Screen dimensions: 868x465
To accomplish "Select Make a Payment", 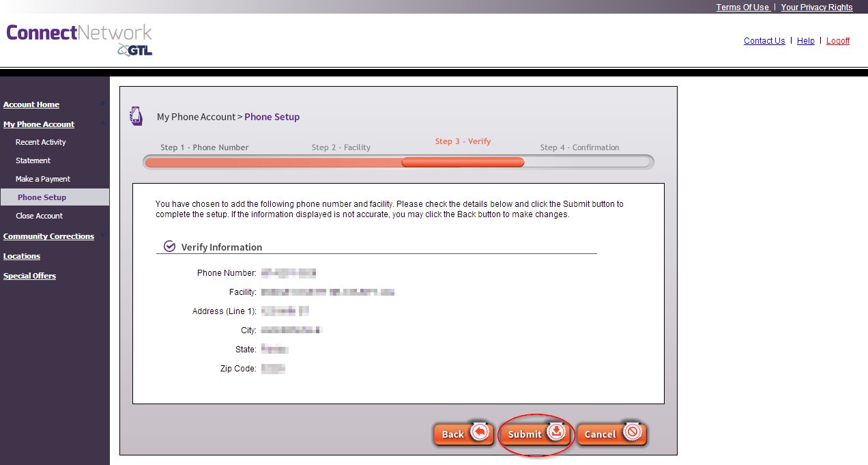I will (x=43, y=179).
